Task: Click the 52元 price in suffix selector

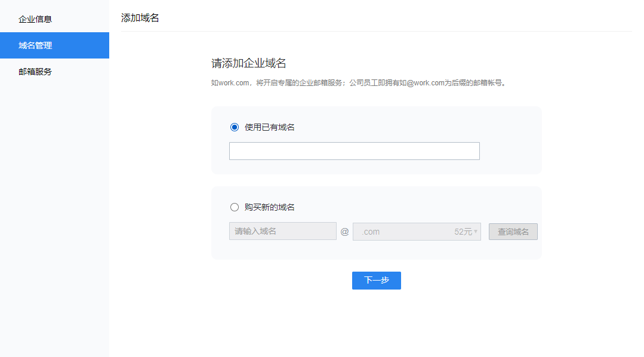Action: coord(463,232)
